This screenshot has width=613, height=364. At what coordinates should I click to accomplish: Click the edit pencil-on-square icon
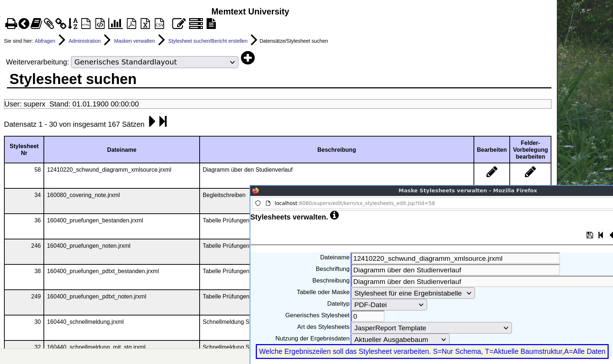pyautogui.click(x=179, y=24)
